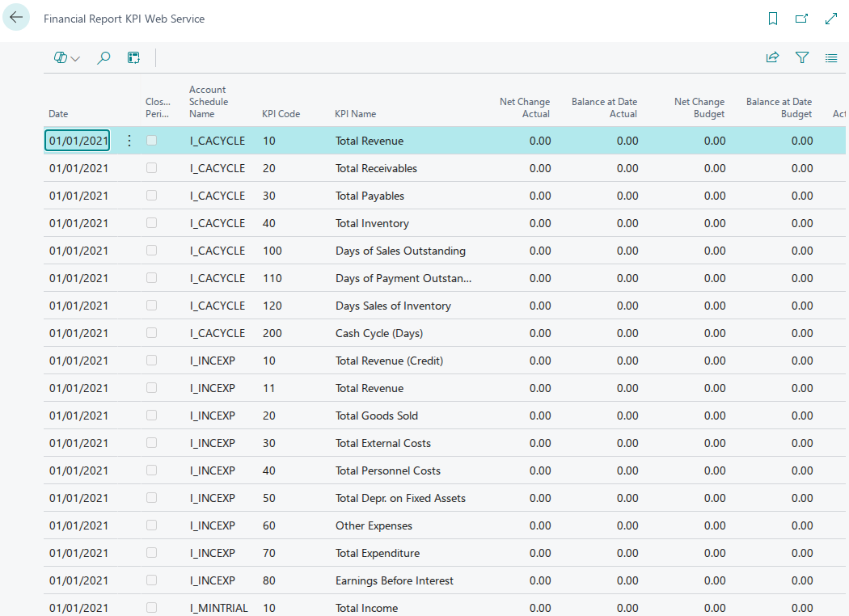
Task: Select the Total Expenditure cell
Action: pyautogui.click(x=378, y=553)
